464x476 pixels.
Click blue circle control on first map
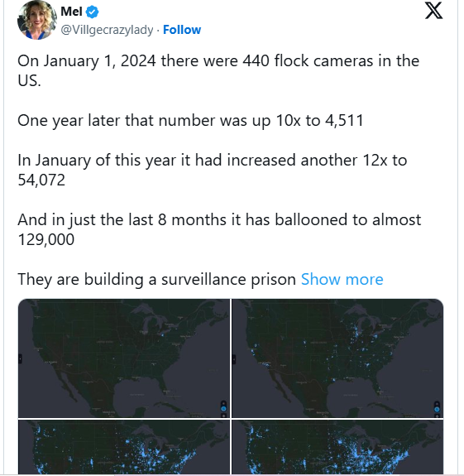pos(224,409)
